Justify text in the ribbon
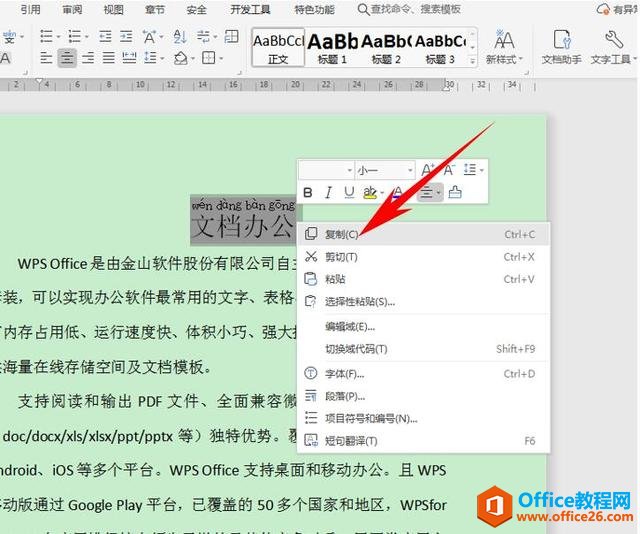The height and width of the screenshot is (534, 640). point(109,58)
